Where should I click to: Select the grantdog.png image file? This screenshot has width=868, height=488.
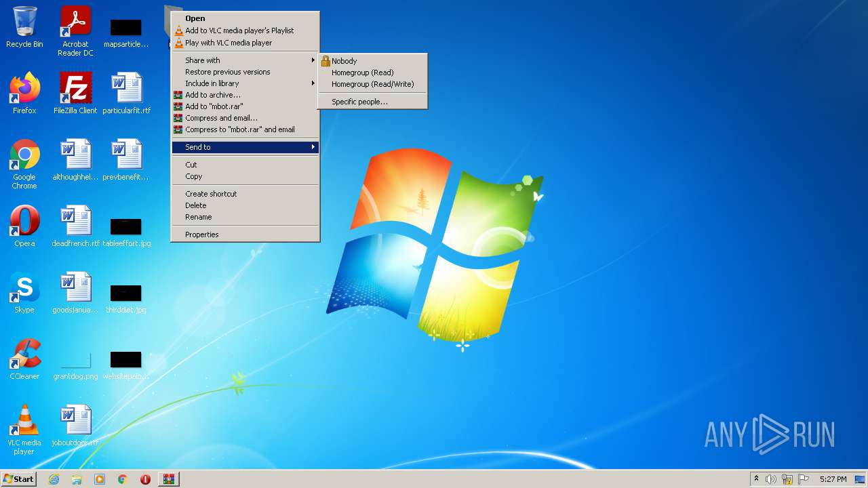[75, 365]
